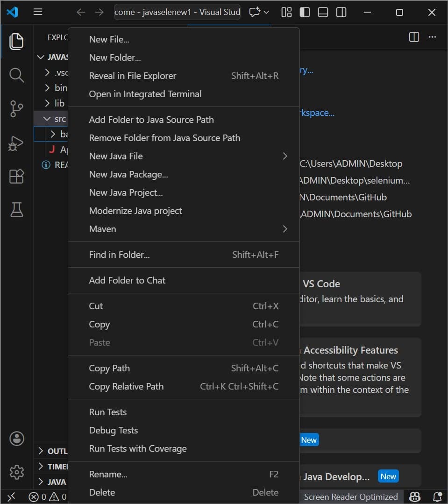Go forward with the right arrow
Viewport: 448px width, 504px height.
[100, 12]
